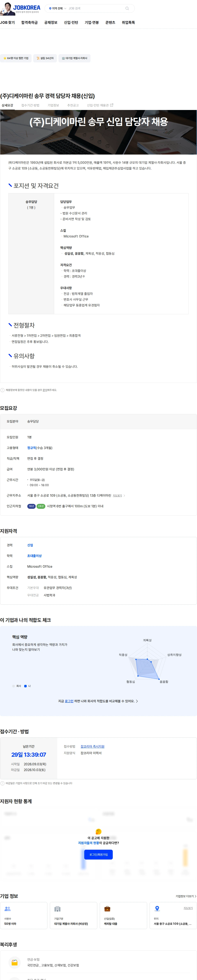
Task: Open the 신입·인턴 채용관 external link
Action: point(100,105)
